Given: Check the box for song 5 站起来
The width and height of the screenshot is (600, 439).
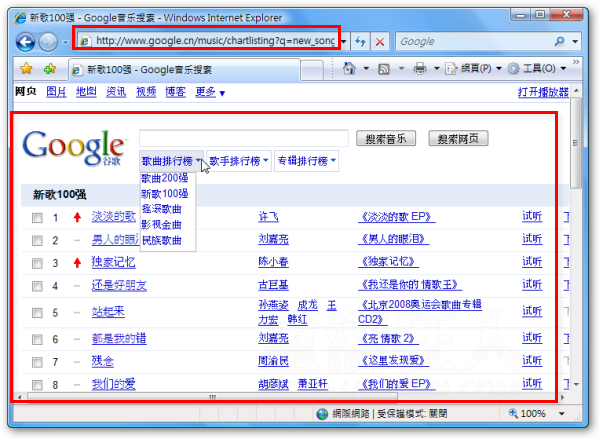Looking at the screenshot, I should click(x=37, y=313).
